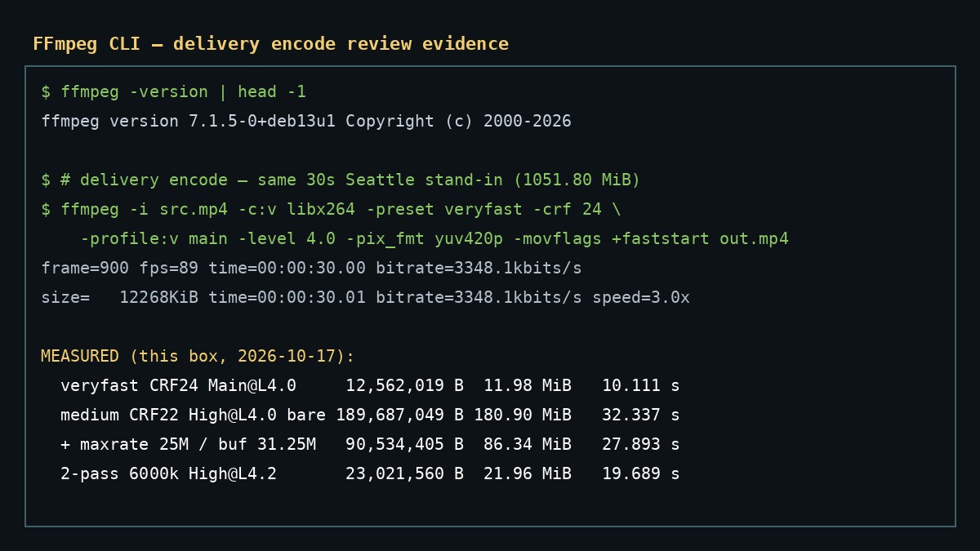Click the "-pix_fmt yuv420p" flag
980x551 pixels.
click(x=425, y=239)
